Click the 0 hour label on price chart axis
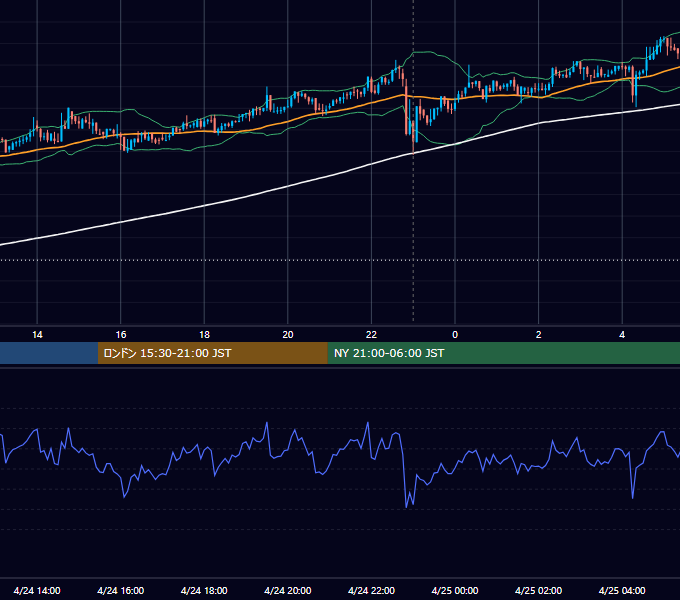680x600 pixels. [455, 335]
